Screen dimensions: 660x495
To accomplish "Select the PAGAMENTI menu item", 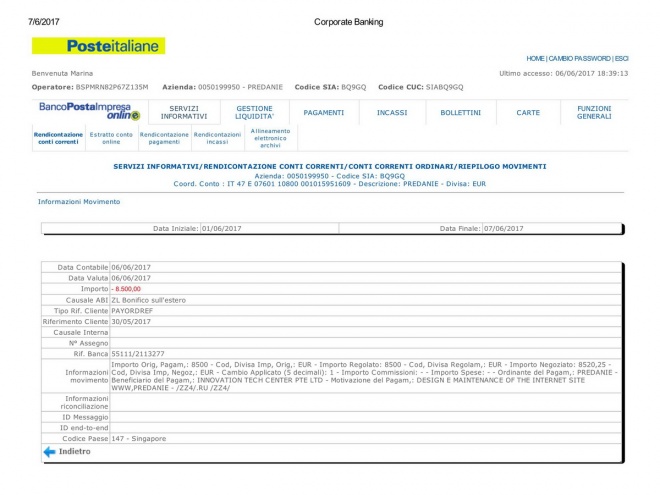I will point(323,112).
